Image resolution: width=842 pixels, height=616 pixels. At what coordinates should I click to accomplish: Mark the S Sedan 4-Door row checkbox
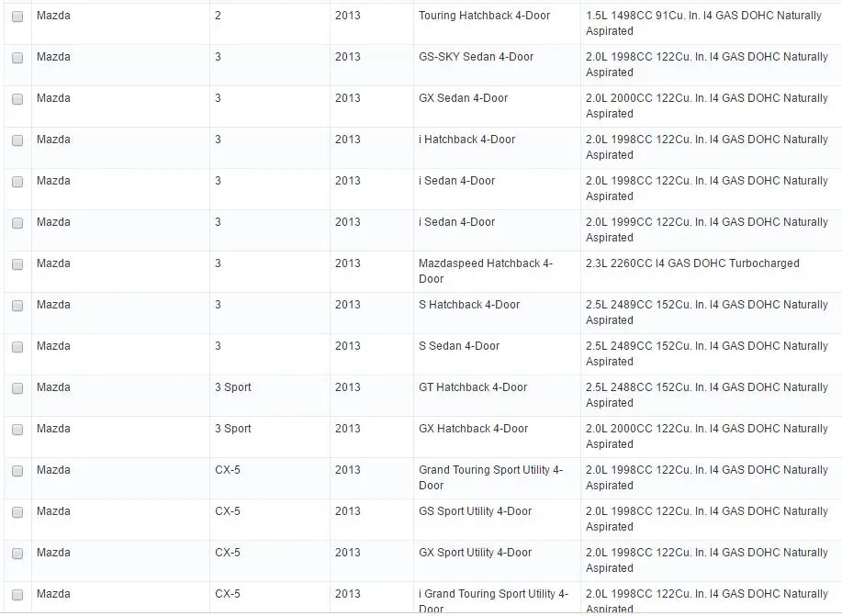pyautogui.click(x=17, y=347)
